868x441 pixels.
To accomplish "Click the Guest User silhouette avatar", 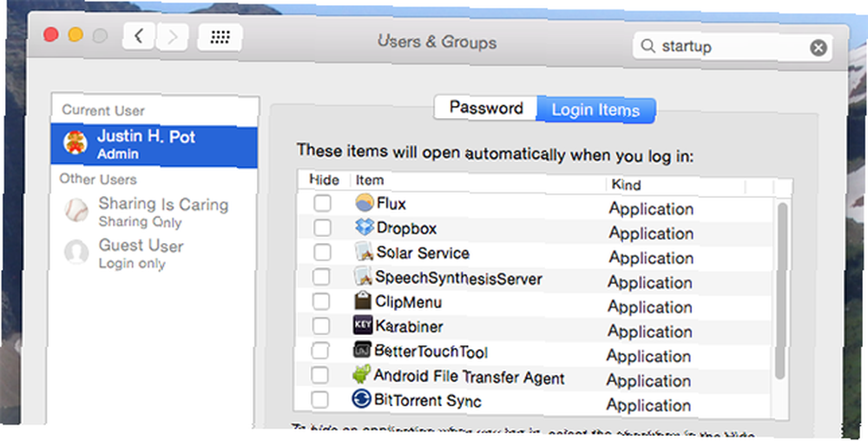I will [x=76, y=251].
